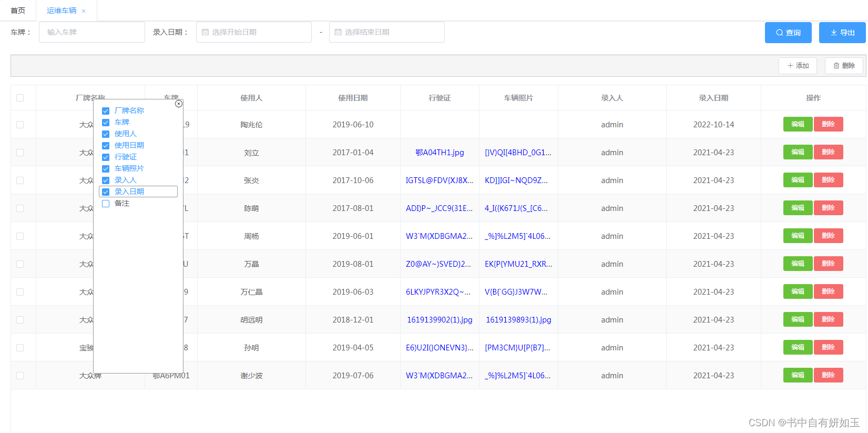The height and width of the screenshot is (433, 868).
Task: Close the 运维车辆 tab
Action: (84, 11)
